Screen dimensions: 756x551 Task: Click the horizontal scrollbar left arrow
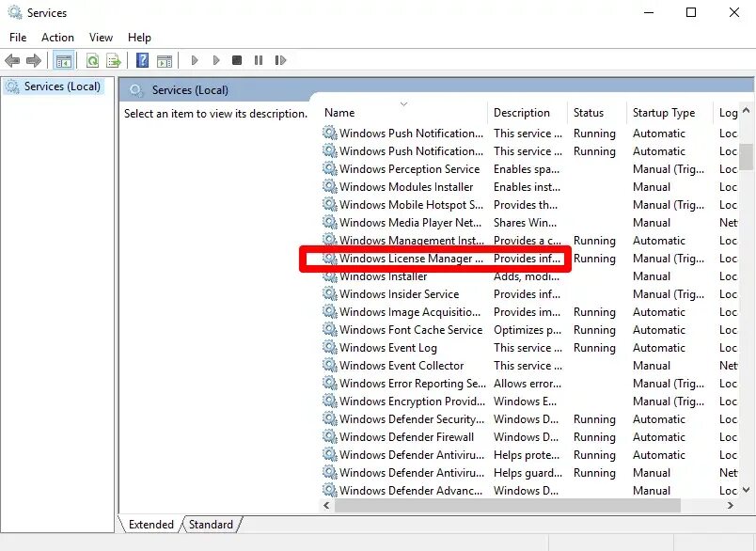pyautogui.click(x=326, y=505)
